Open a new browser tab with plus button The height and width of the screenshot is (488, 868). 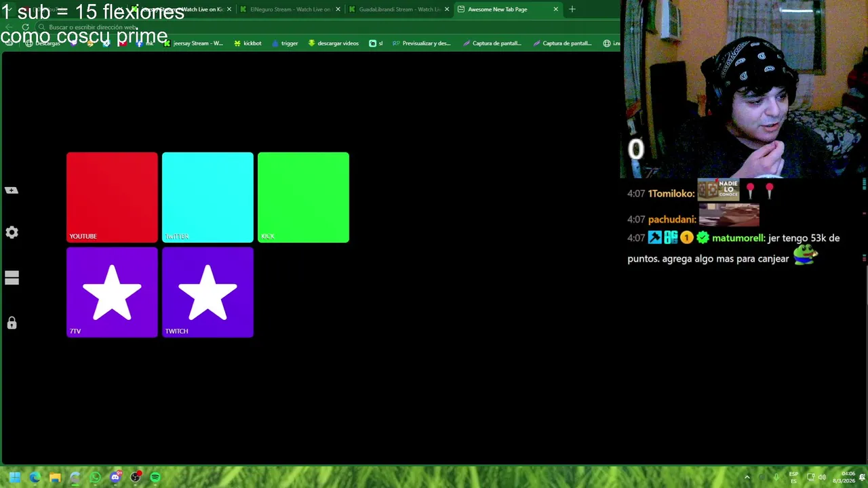click(572, 9)
